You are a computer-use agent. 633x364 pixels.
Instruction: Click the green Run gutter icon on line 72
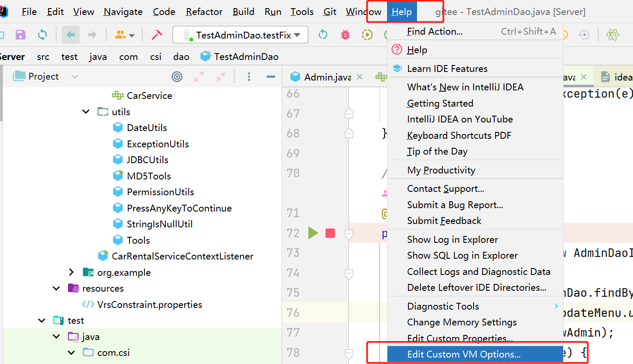(x=313, y=233)
